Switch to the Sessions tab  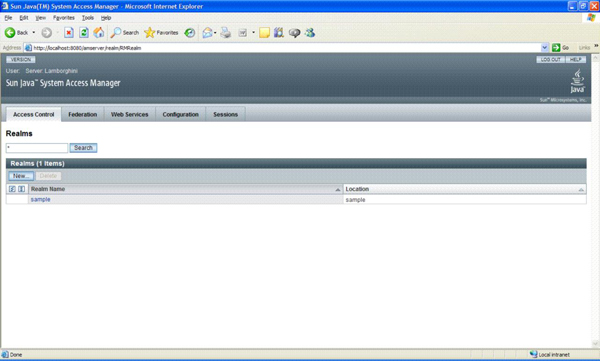tap(225, 114)
